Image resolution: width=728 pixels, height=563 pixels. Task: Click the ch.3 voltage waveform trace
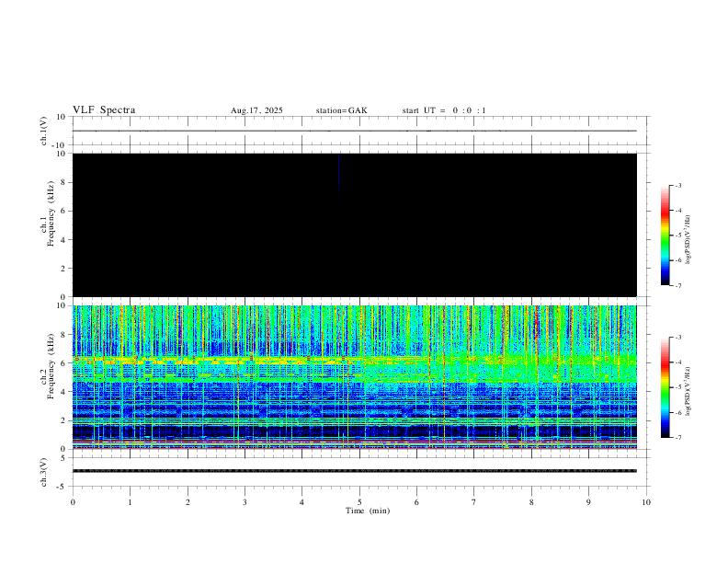[x=355, y=471]
